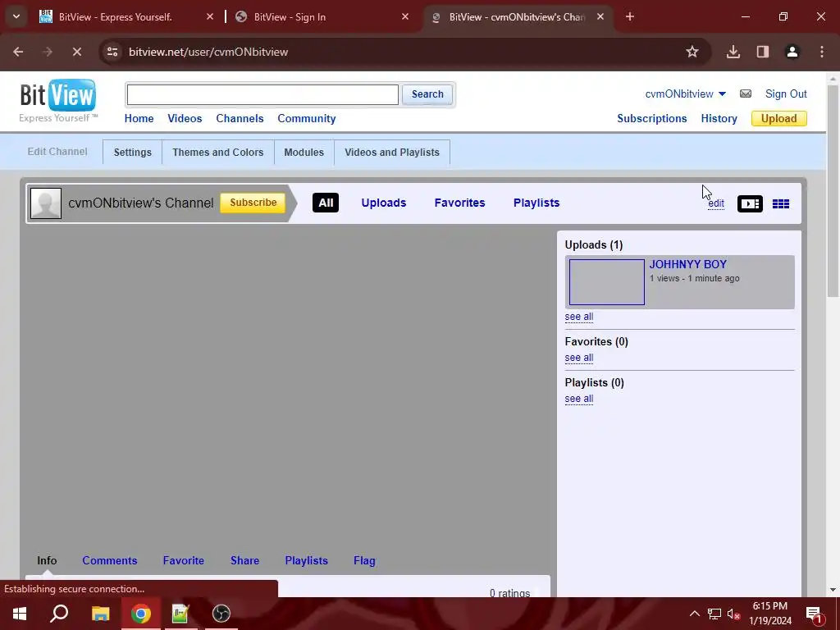Click the JOHHNYY BOY video thumbnail

606,282
